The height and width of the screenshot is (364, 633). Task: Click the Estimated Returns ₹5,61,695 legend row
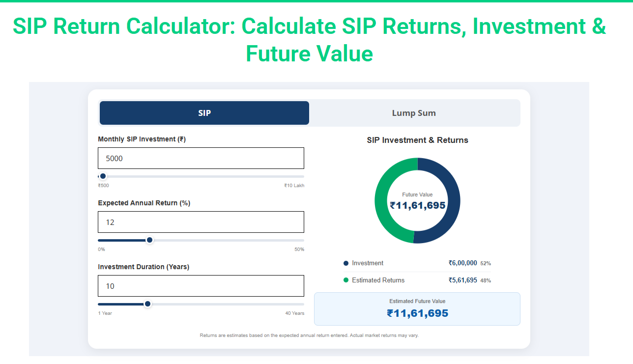pyautogui.click(x=417, y=280)
